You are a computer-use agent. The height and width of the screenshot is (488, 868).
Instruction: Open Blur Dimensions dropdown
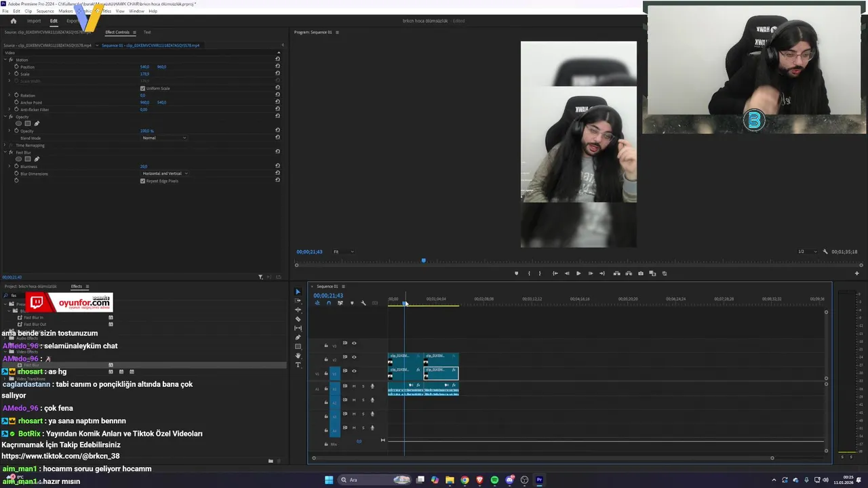pos(165,174)
